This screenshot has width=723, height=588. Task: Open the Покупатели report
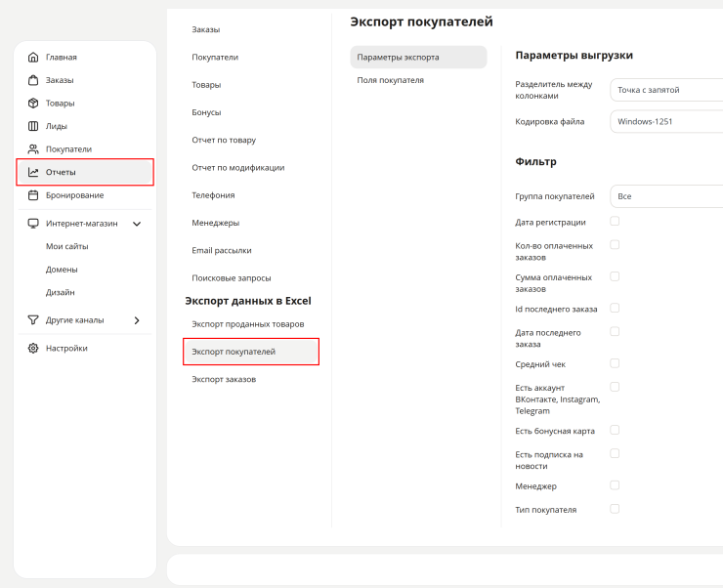pyautogui.click(x=215, y=58)
